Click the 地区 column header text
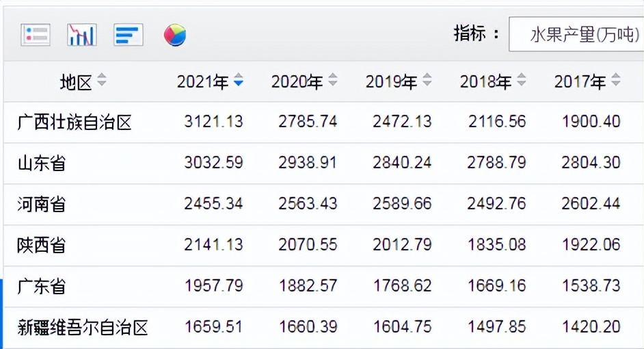This screenshot has width=644, height=349. [76, 82]
